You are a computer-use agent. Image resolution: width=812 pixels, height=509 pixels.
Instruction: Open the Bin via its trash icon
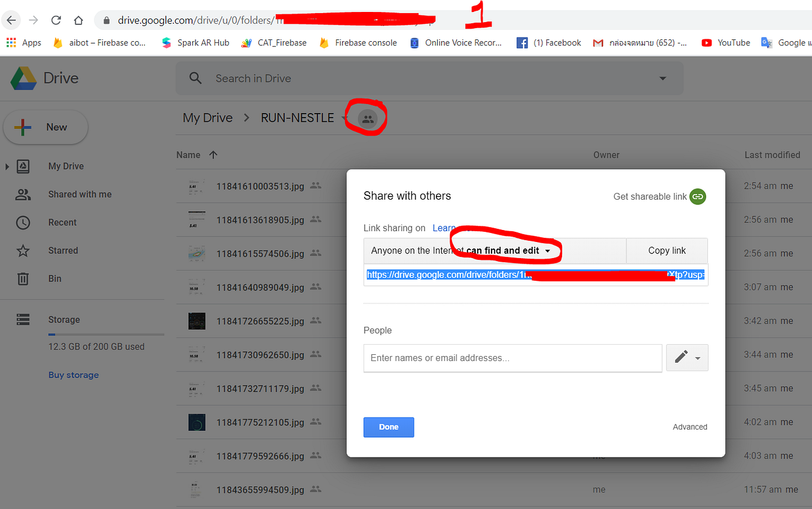[x=22, y=278]
